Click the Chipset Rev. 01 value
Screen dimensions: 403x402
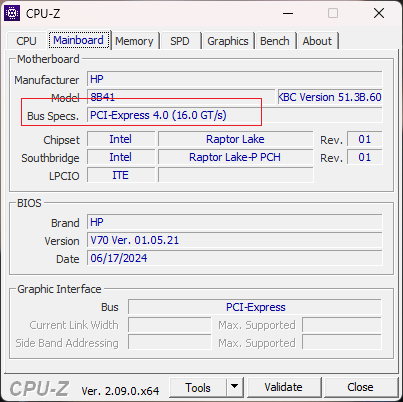[365, 139]
